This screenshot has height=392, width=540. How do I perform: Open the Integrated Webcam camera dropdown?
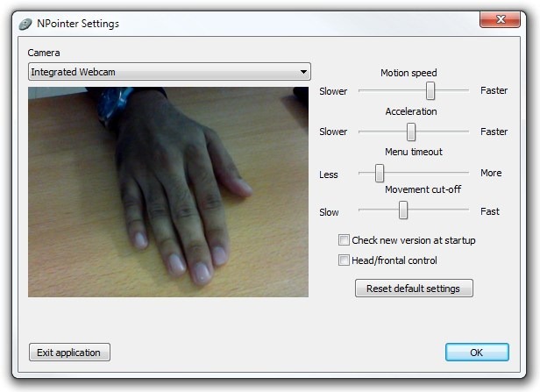pos(169,72)
